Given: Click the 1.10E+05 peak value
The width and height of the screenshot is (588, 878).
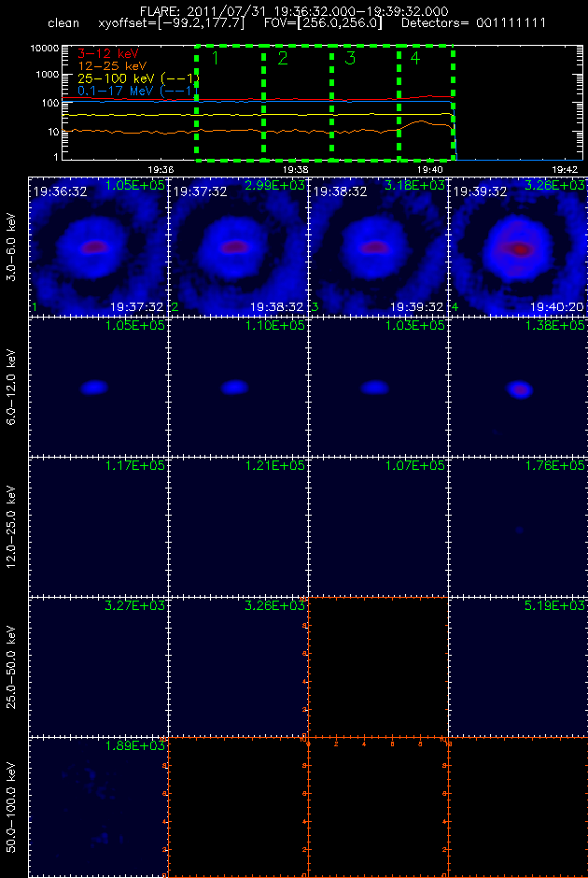Looking at the screenshot, I should [x=275, y=325].
